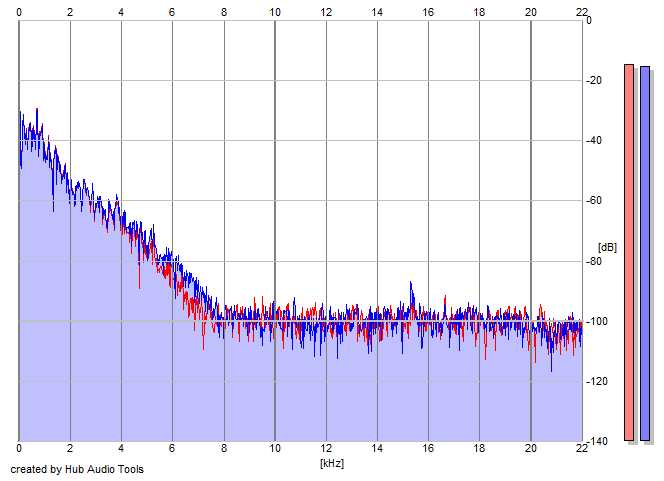Click the 4 kHz label on top axis
The height and width of the screenshot is (481, 664).
point(121,12)
